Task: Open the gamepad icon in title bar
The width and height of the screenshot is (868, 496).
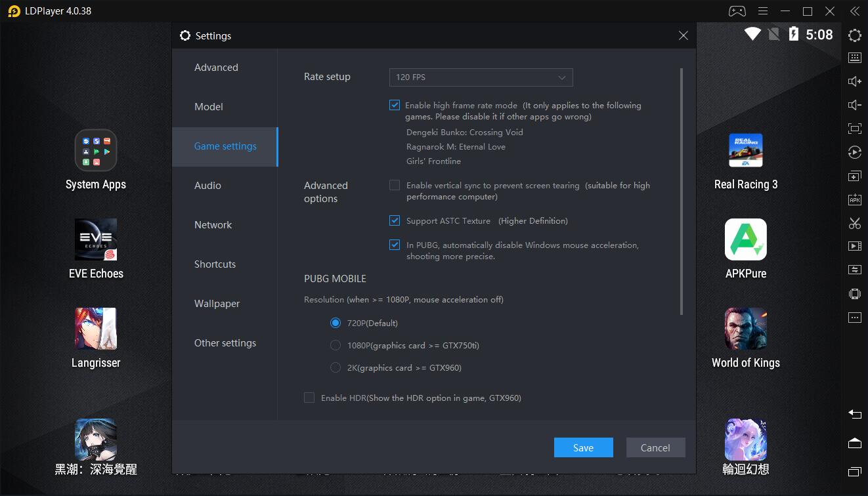Action: pyautogui.click(x=737, y=11)
